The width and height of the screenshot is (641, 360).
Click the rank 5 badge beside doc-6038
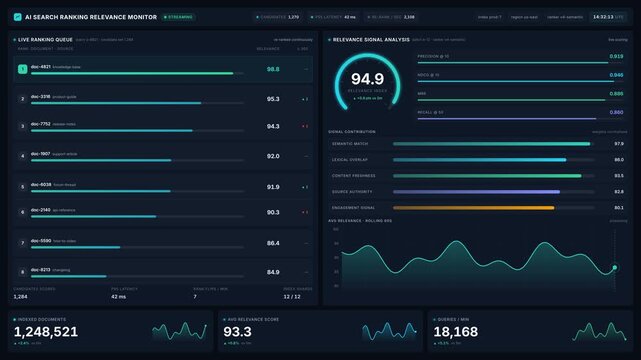(x=22, y=187)
